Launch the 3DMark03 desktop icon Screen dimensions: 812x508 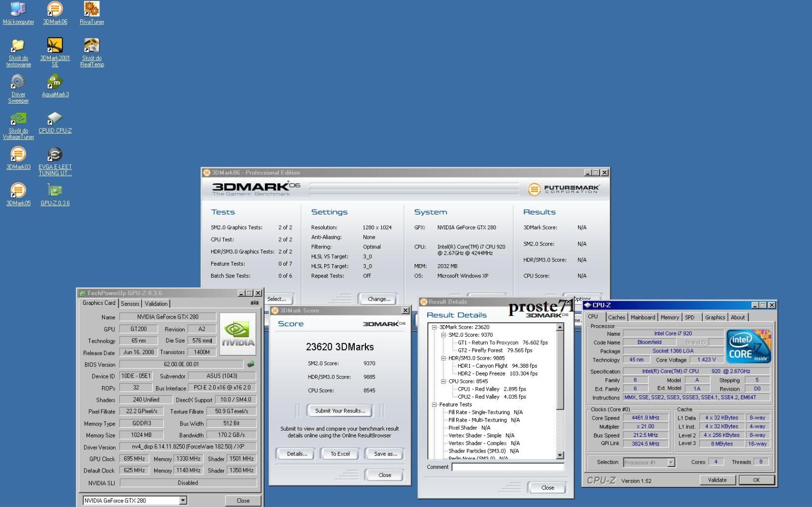[18, 158]
